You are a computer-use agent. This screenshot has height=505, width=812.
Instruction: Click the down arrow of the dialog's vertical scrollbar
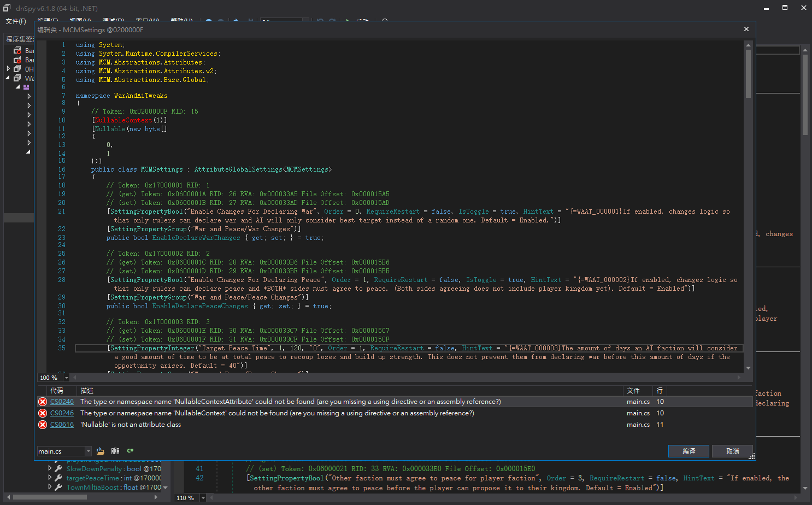[748, 368]
